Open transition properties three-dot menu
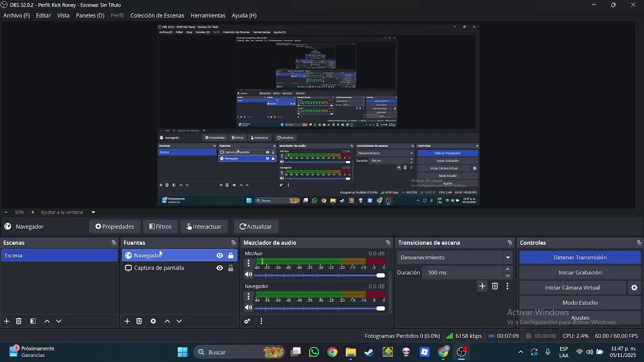 pos(507,286)
